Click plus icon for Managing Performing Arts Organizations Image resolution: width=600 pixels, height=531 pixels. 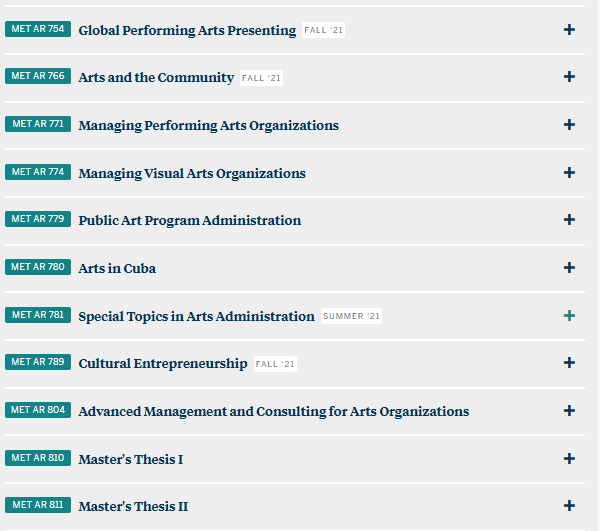click(x=569, y=124)
